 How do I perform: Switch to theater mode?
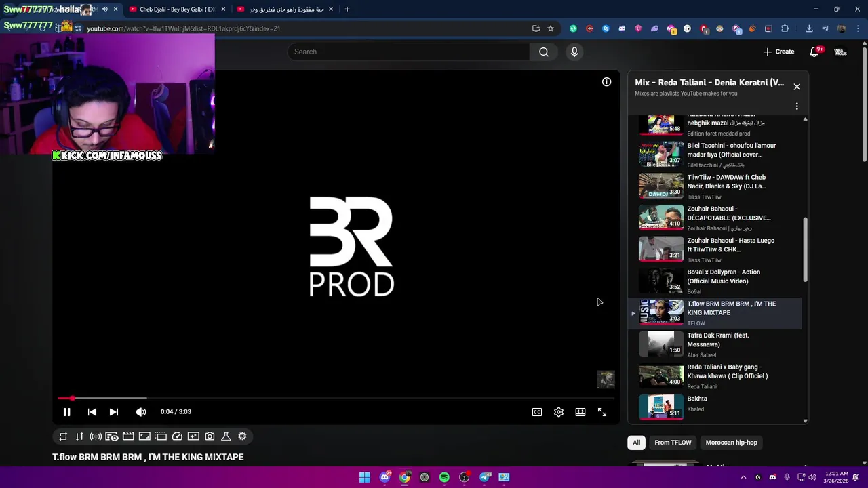(580, 412)
